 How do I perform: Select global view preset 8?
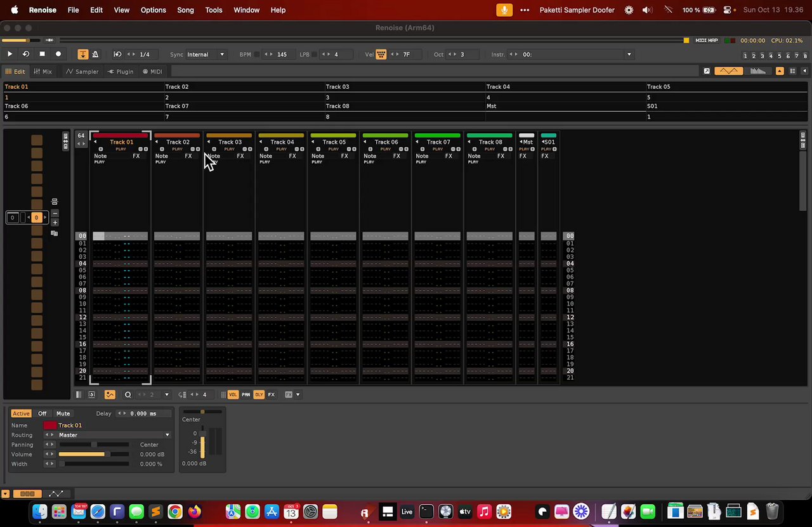tap(805, 56)
